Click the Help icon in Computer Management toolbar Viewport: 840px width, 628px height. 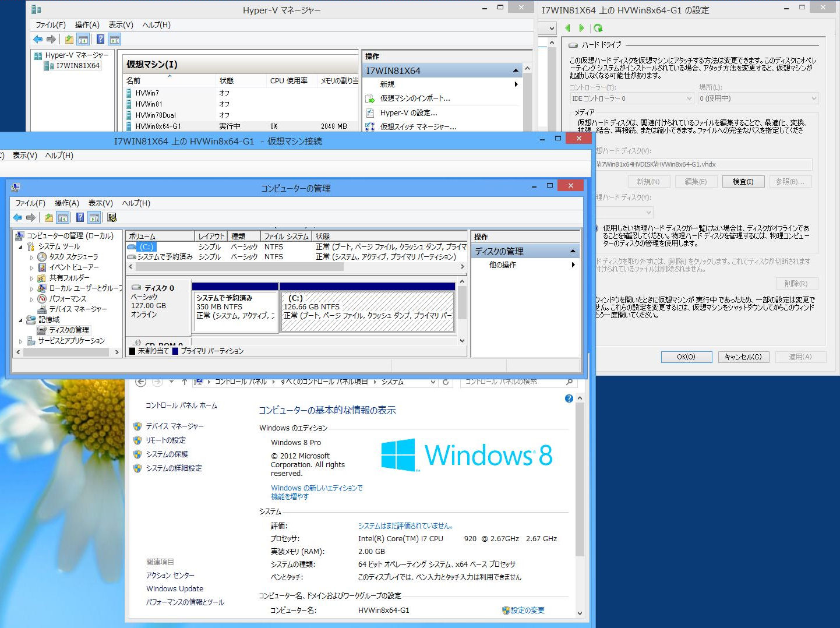80,217
